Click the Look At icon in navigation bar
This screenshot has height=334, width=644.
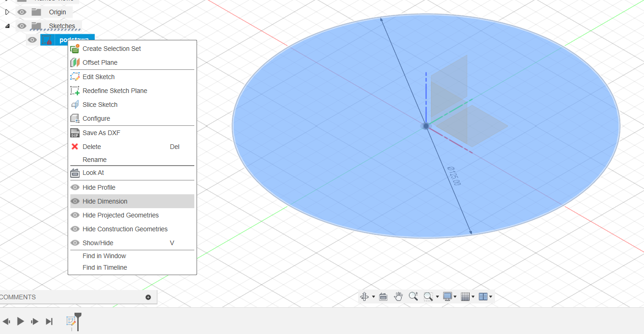coord(383,297)
